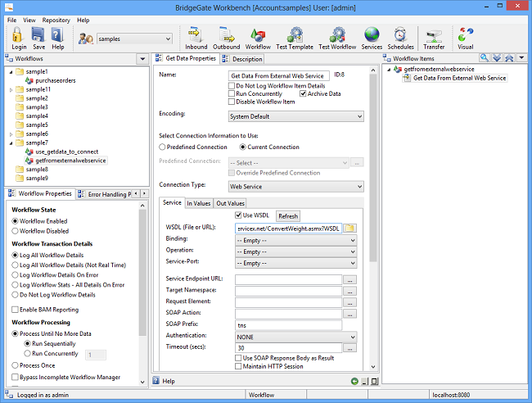The width and height of the screenshot is (532, 403).
Task: Open the Visual tool icon
Action: [466, 38]
